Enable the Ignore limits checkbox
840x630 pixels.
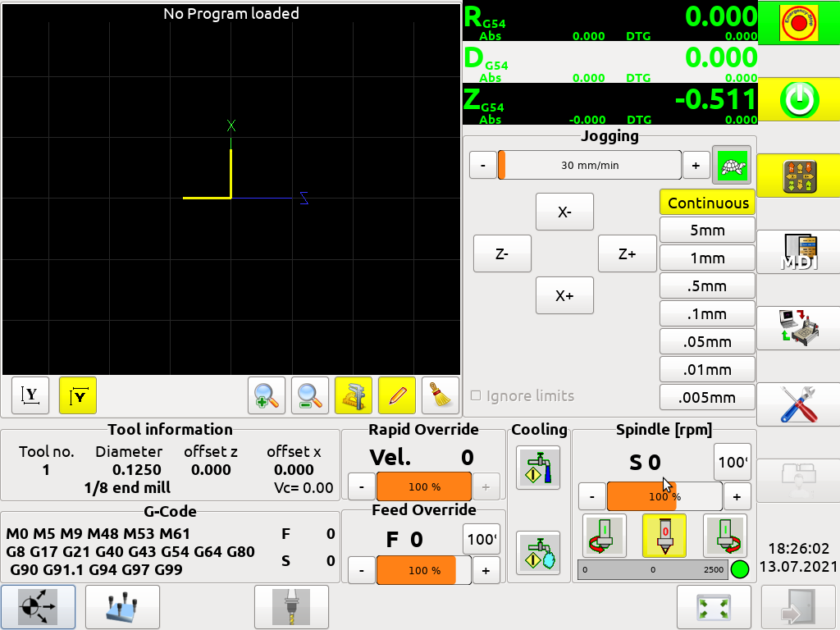pyautogui.click(x=475, y=395)
